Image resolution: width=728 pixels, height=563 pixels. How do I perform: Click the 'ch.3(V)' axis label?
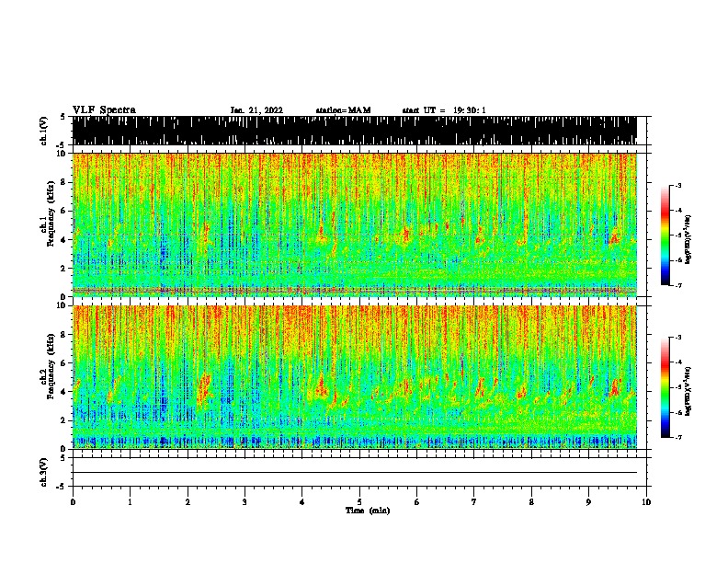click(x=44, y=472)
